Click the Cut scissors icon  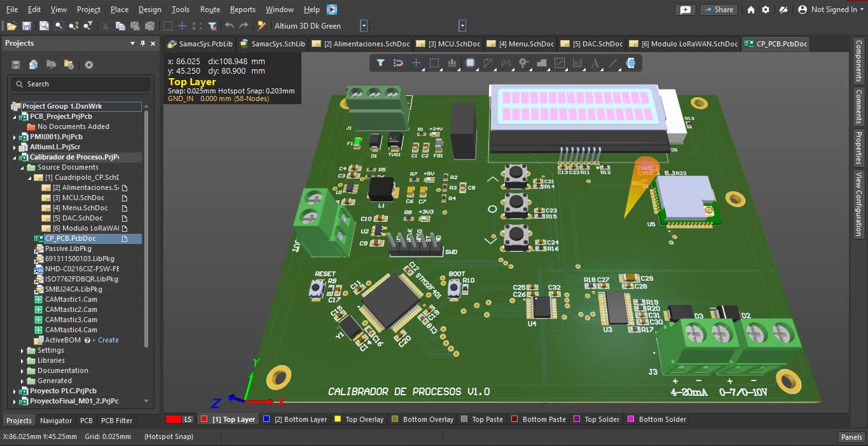[x=106, y=26]
